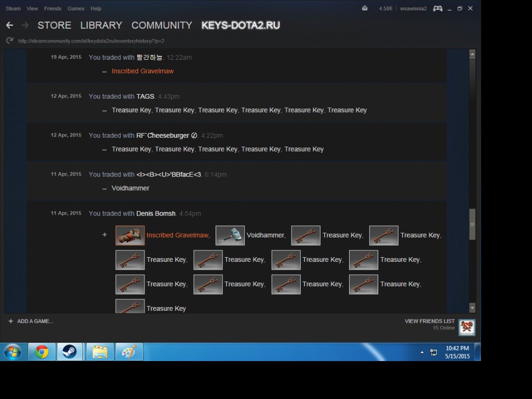
Task: Reload the page with the refresh icon
Action: (x=9, y=41)
